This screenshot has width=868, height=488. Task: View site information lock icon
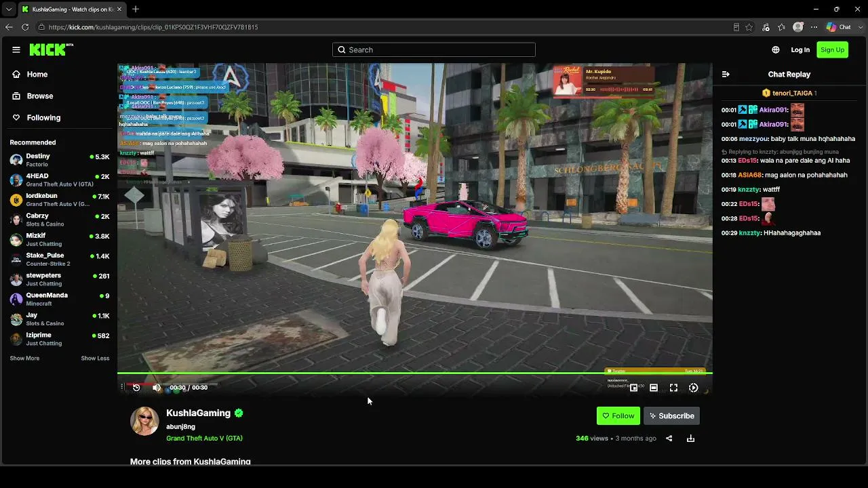click(41, 27)
